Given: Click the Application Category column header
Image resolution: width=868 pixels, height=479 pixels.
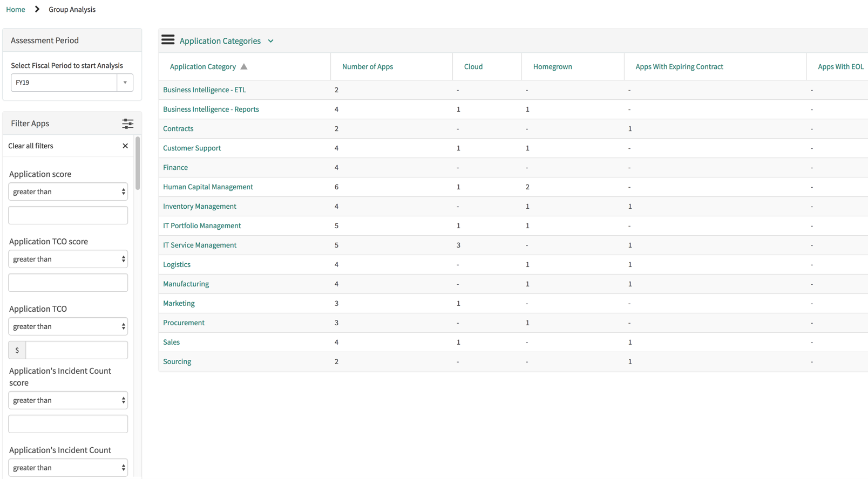Looking at the screenshot, I should coord(203,67).
